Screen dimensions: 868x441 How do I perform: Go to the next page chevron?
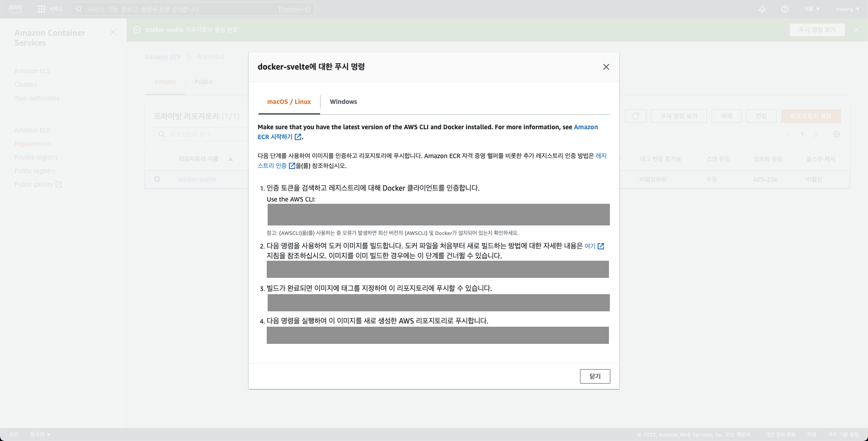pyautogui.click(x=816, y=134)
